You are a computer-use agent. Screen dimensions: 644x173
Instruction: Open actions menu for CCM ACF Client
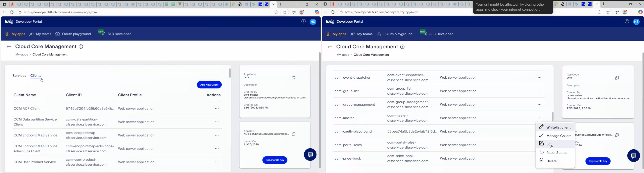point(217,109)
